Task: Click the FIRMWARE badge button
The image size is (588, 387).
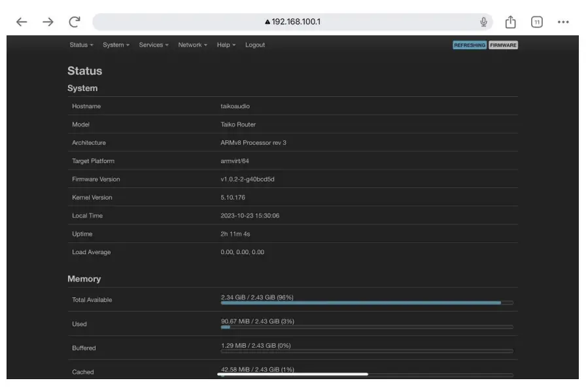Action: click(503, 45)
